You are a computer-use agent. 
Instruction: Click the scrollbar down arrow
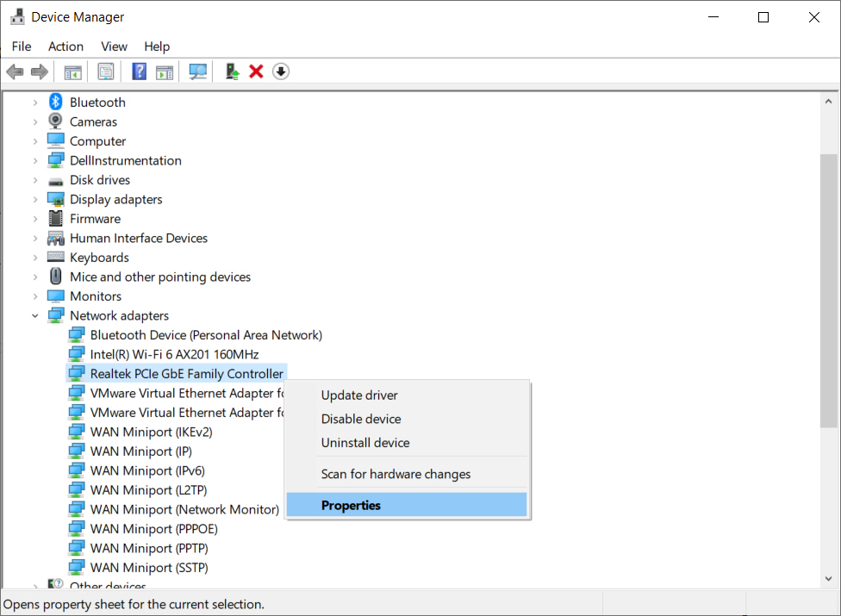(829, 578)
